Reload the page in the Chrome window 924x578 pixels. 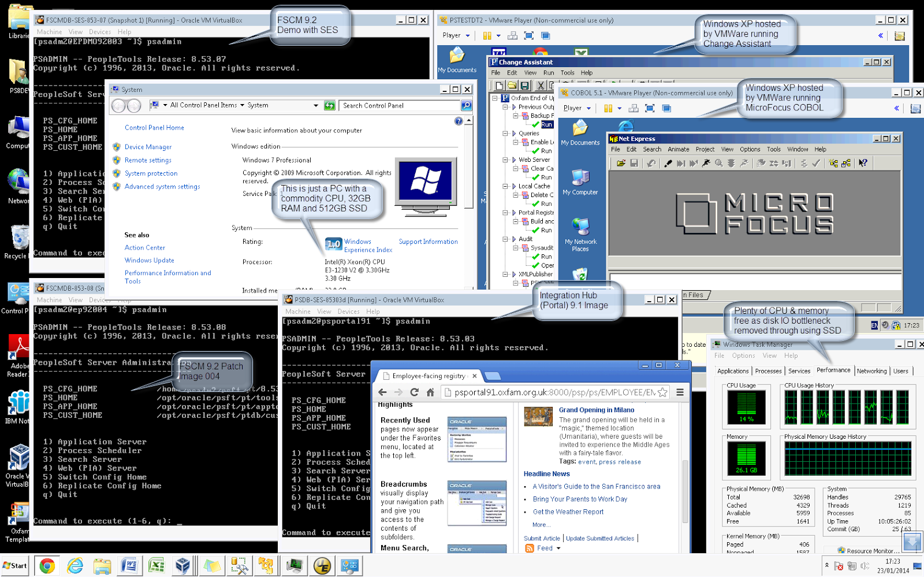[x=414, y=392]
